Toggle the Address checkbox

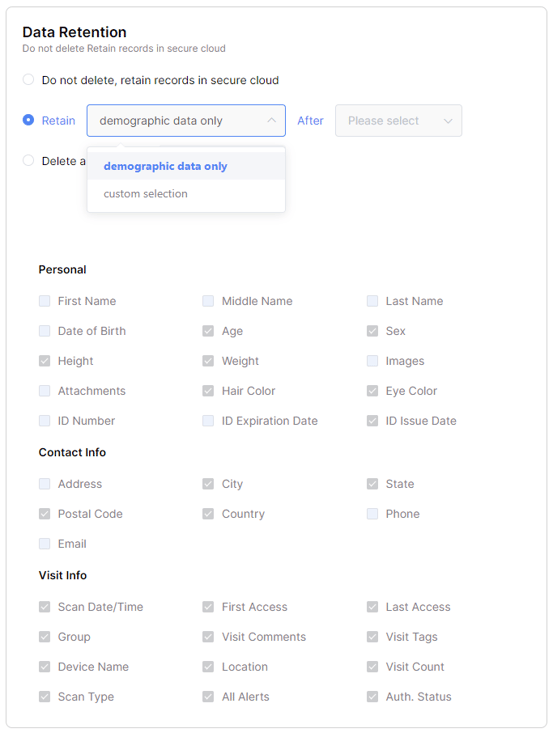coord(44,483)
